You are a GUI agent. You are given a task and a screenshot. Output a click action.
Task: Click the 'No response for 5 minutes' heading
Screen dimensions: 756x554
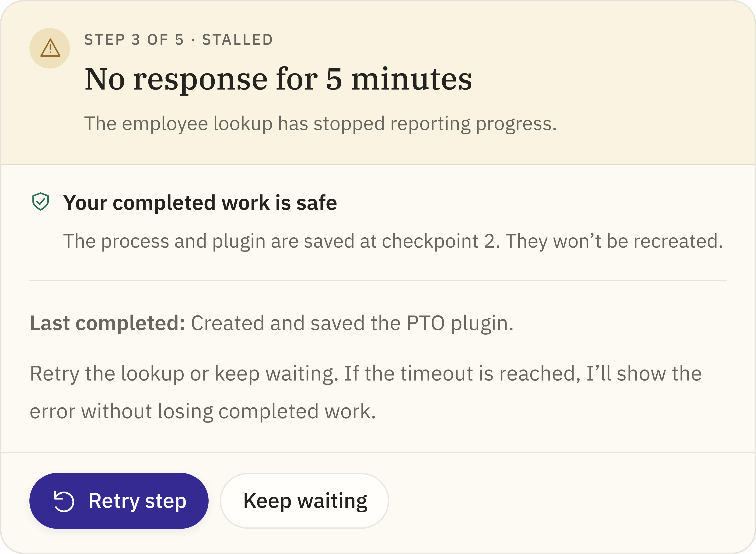[278, 79]
